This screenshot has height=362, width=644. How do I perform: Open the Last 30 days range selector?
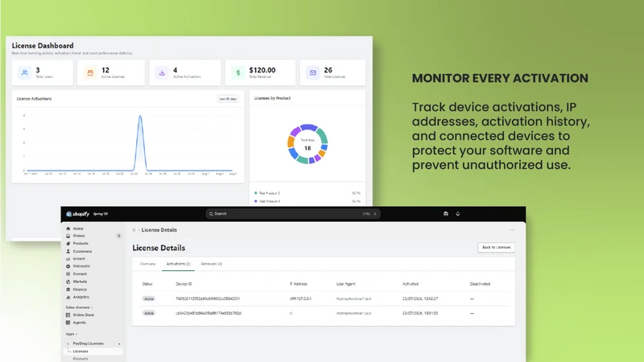tap(228, 99)
